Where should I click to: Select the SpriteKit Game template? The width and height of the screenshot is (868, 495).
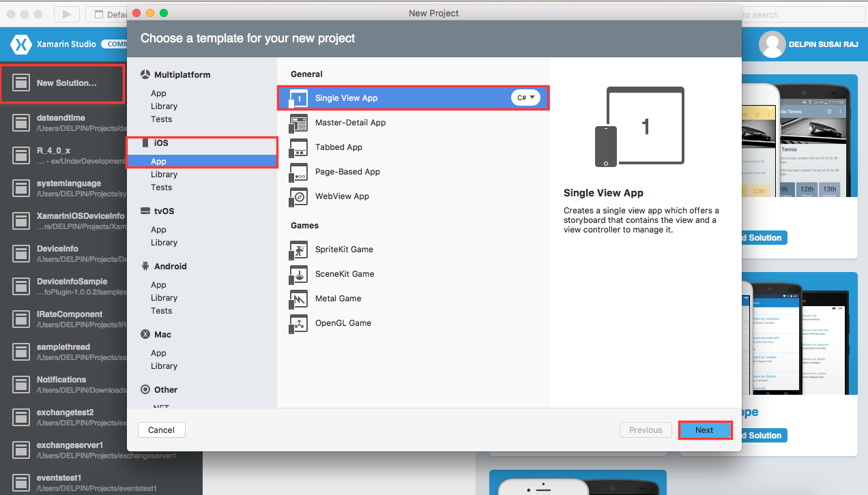tap(298, 250)
